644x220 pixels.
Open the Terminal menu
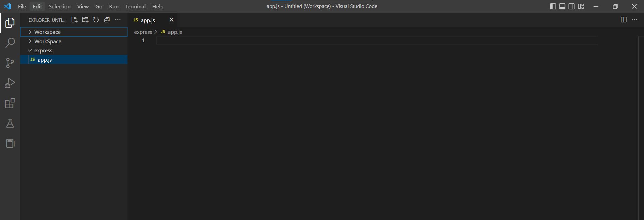coord(136,6)
